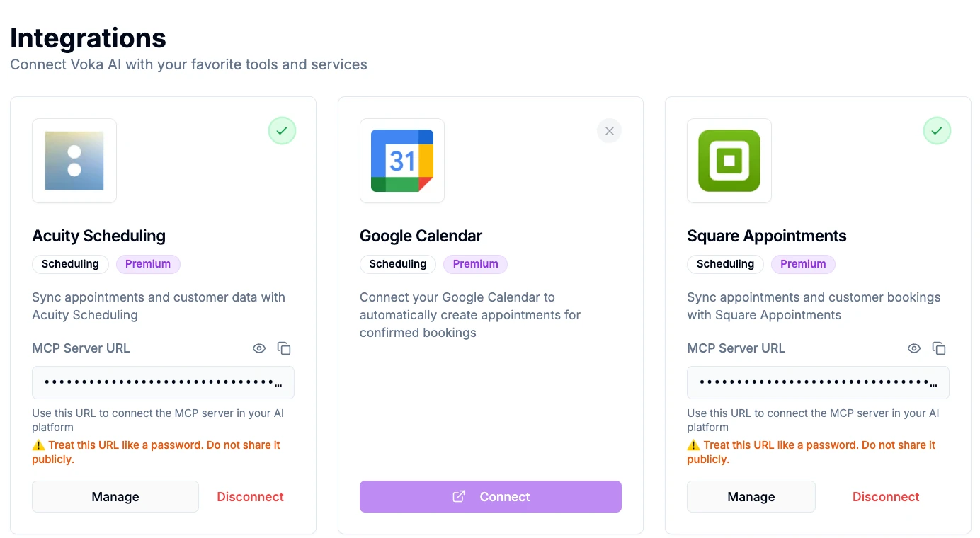Connect Google Calendar
Viewport: 980px width, 538px height.
point(491,497)
